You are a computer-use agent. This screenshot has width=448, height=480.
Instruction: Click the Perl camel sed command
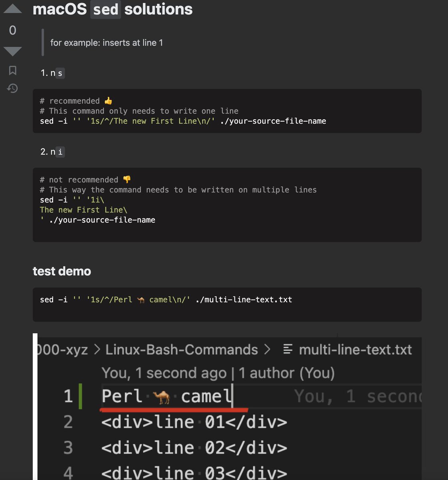(x=166, y=299)
